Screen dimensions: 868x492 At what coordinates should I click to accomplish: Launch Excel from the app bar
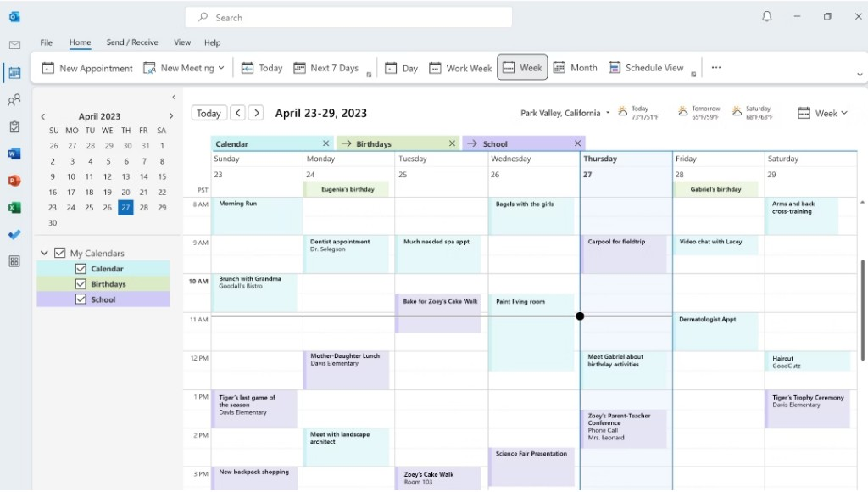(14, 207)
